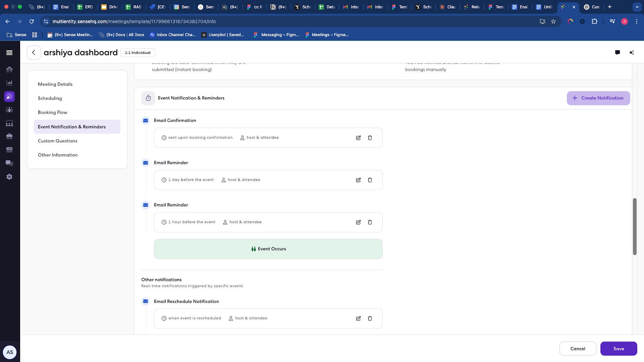The width and height of the screenshot is (644, 362).
Task: Open the Meeting Details section
Action: pos(77,84)
